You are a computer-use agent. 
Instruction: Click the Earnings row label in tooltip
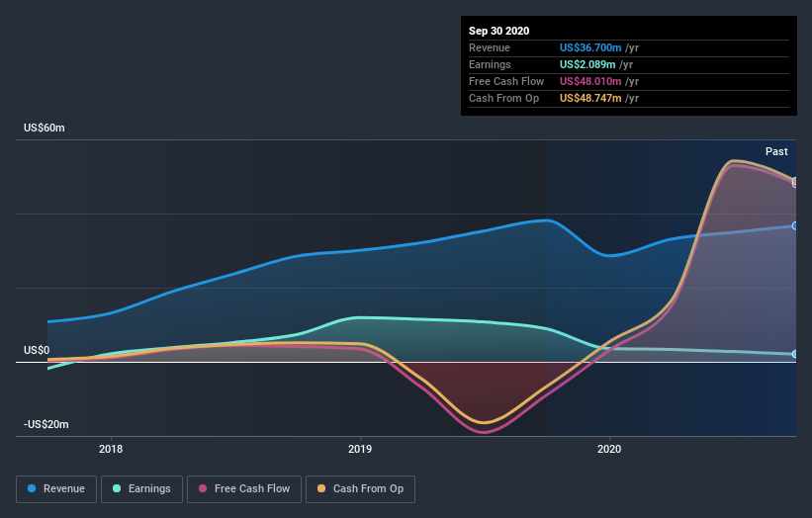[x=490, y=64]
